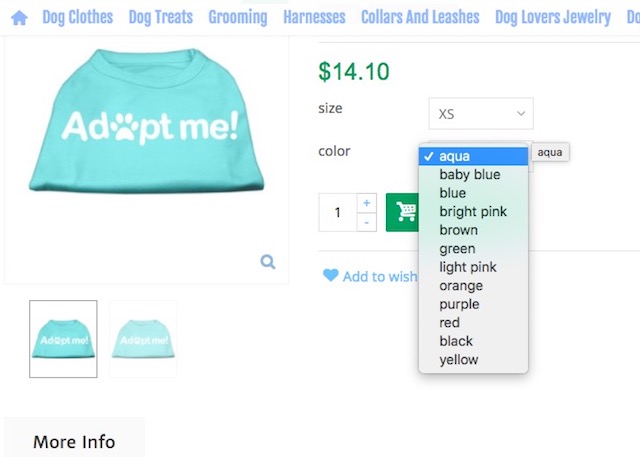This screenshot has width=640, height=457.
Task: Select the second lighter shirt thumbnail
Action: click(x=143, y=339)
